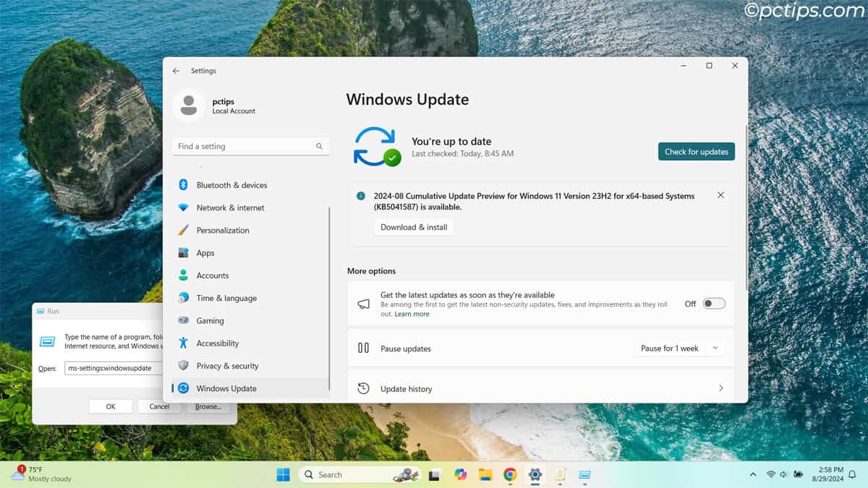Expand the Update history section
Image resolution: width=868 pixels, height=488 pixels.
click(x=720, y=388)
